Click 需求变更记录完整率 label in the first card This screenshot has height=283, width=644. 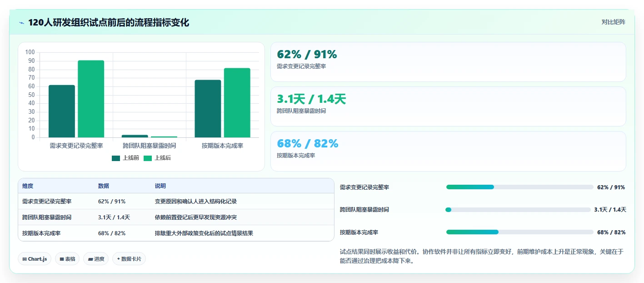[x=301, y=66]
